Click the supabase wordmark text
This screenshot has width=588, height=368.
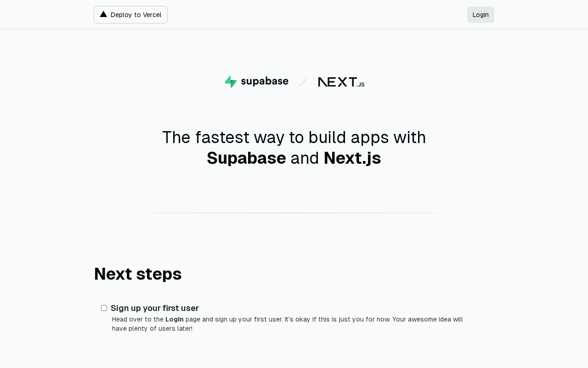(265, 81)
